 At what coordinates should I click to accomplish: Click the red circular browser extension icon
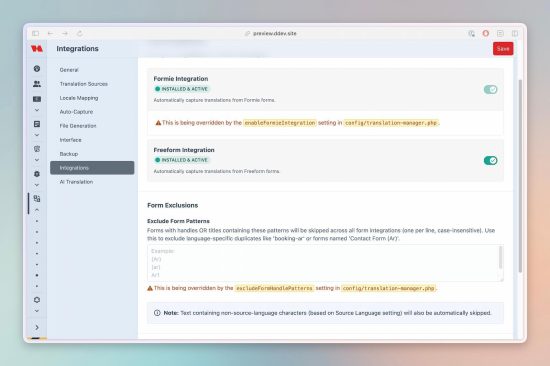486,33
